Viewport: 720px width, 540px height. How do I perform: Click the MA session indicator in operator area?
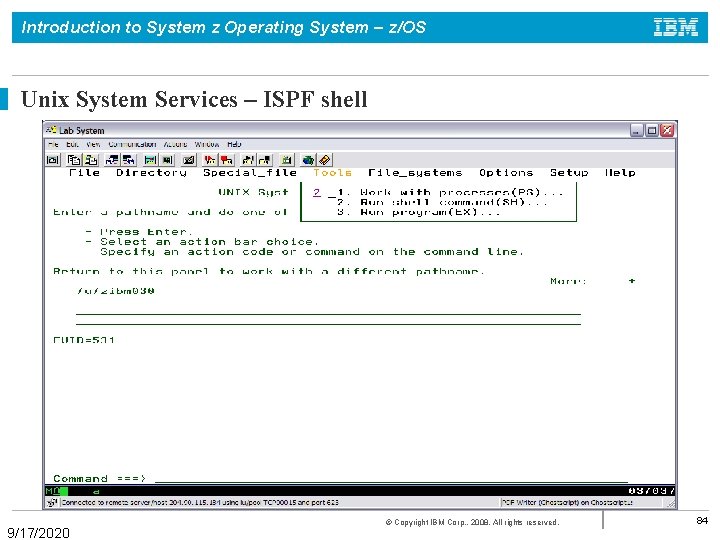click(x=52, y=491)
